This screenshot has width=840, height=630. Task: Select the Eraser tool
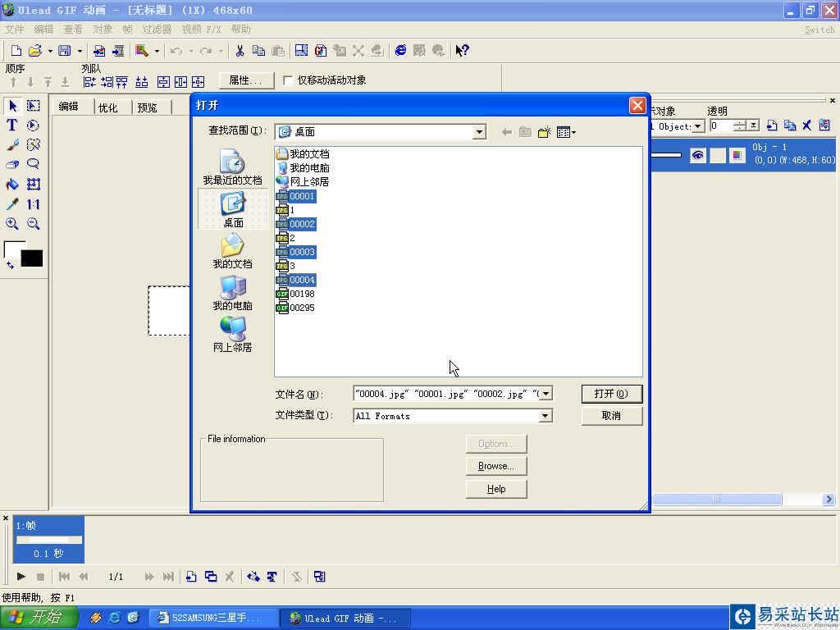(x=12, y=164)
